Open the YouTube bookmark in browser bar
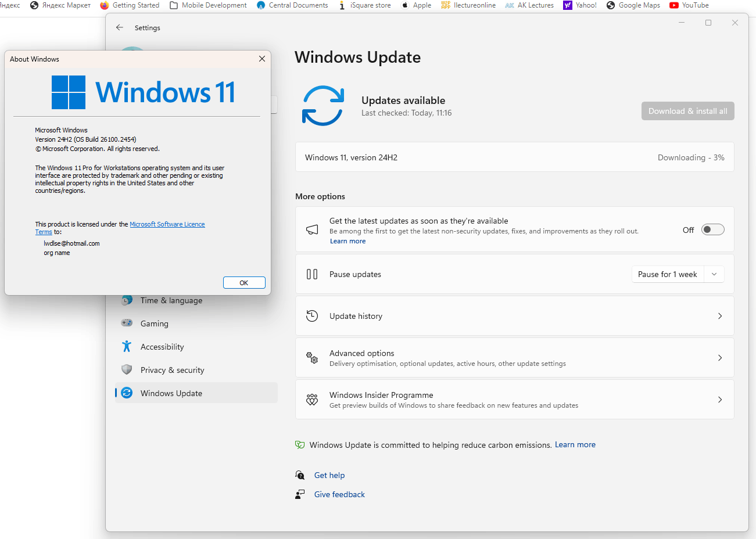Screen dimensions: 756x539 coord(689,5)
